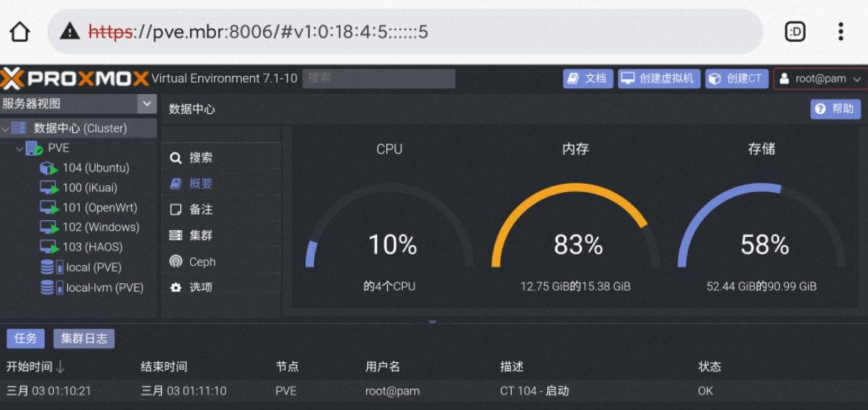Toggle the bottom log panel collapse arrow
Image resolution: width=868 pixels, height=410 pixels.
433,322
